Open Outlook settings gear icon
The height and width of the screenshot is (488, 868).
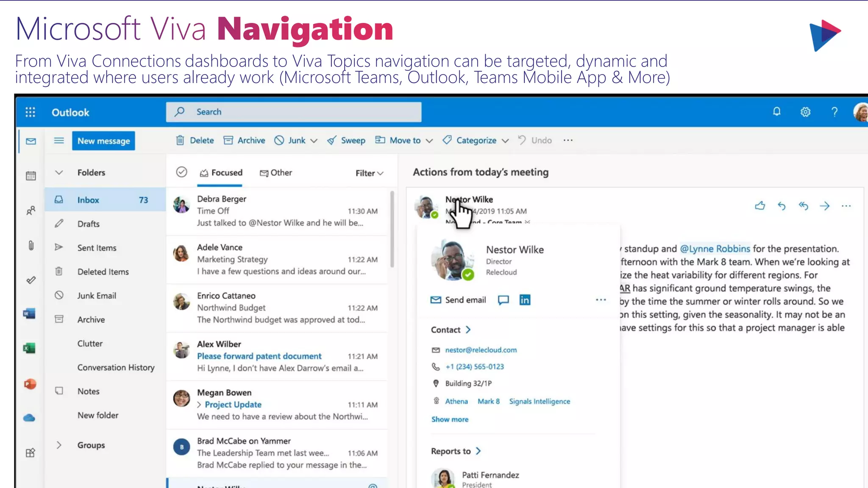tap(805, 112)
